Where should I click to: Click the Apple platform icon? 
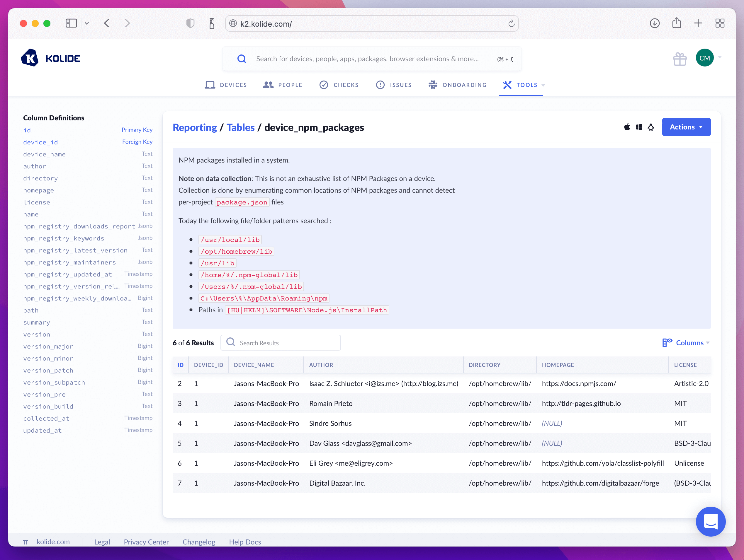(627, 127)
